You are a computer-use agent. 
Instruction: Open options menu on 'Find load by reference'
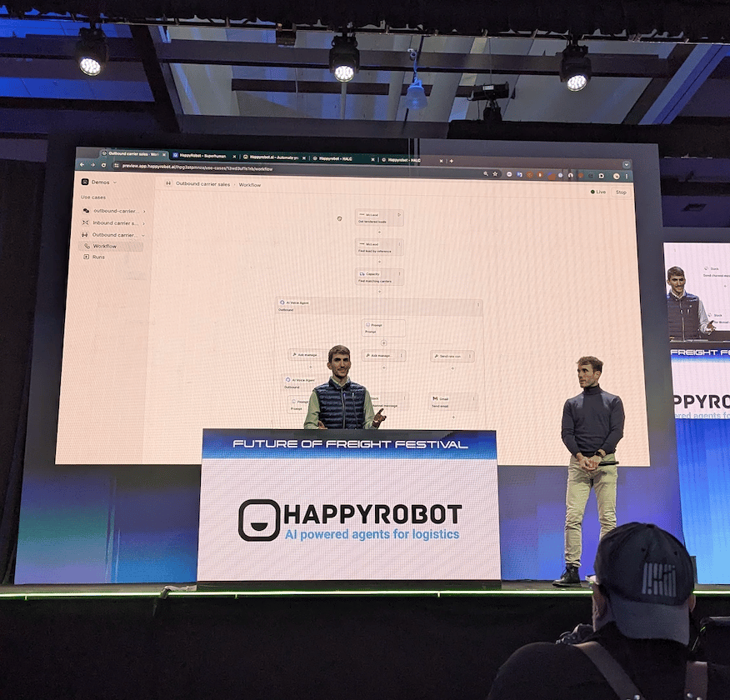pos(399,244)
